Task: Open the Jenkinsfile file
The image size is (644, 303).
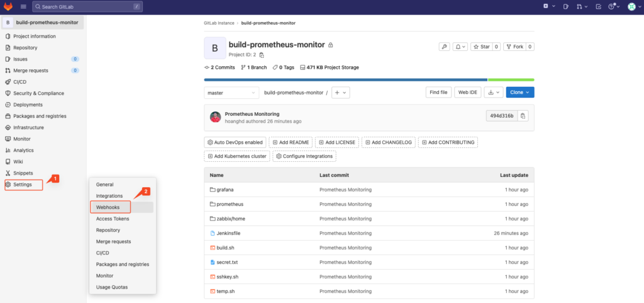Action: [228, 233]
